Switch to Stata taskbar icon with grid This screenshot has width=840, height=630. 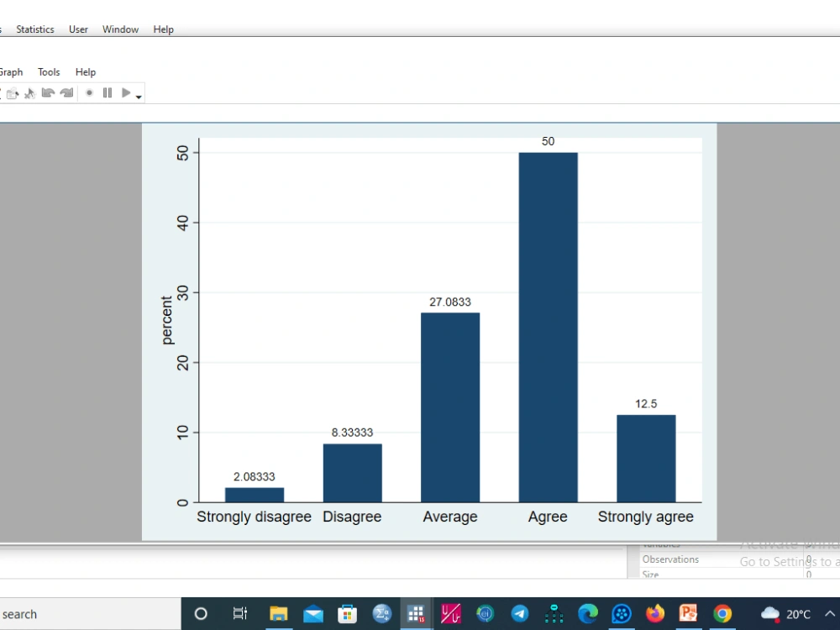click(417, 614)
